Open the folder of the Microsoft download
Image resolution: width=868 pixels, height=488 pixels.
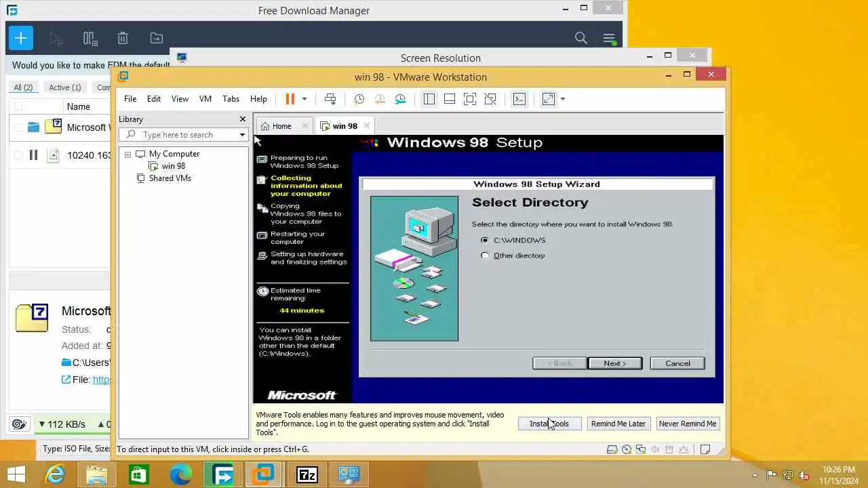point(33,127)
